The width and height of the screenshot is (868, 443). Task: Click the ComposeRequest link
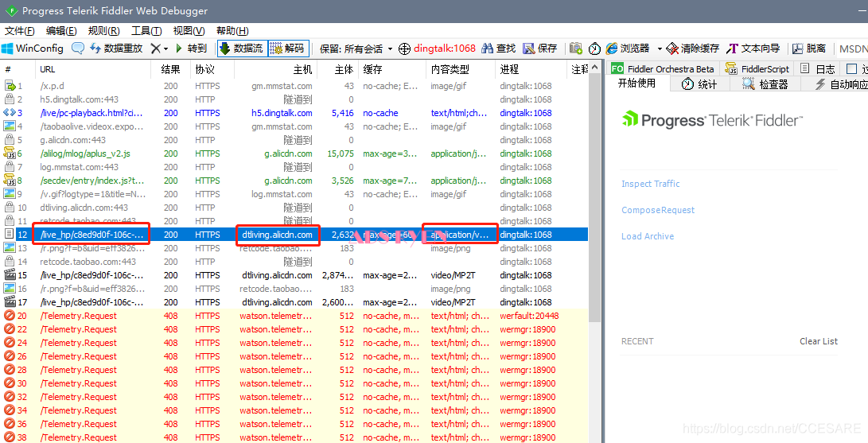[x=658, y=210]
